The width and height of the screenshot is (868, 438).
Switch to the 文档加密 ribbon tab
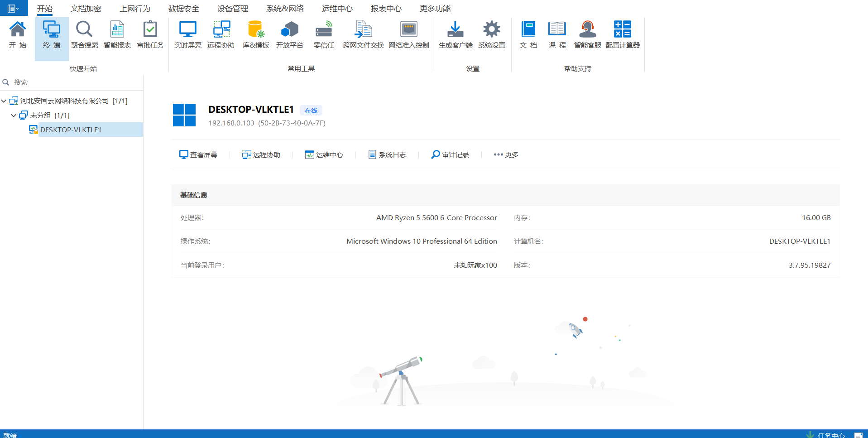coord(86,9)
